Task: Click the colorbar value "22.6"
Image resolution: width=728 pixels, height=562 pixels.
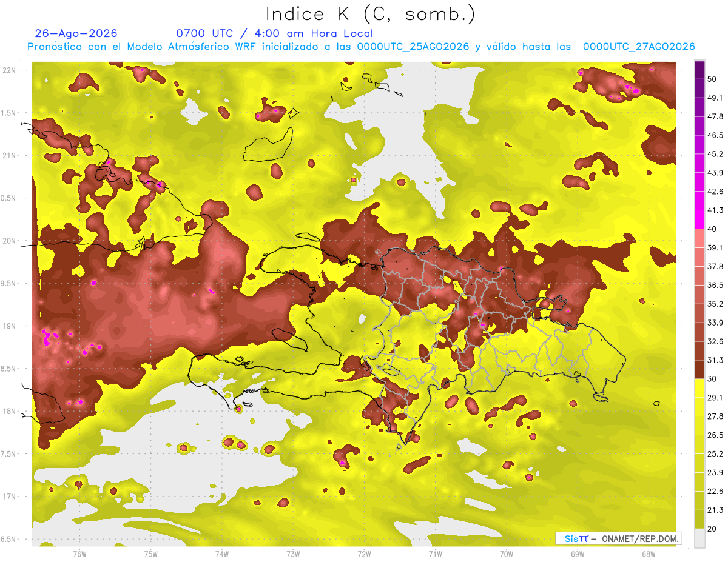Action: pyautogui.click(x=715, y=491)
